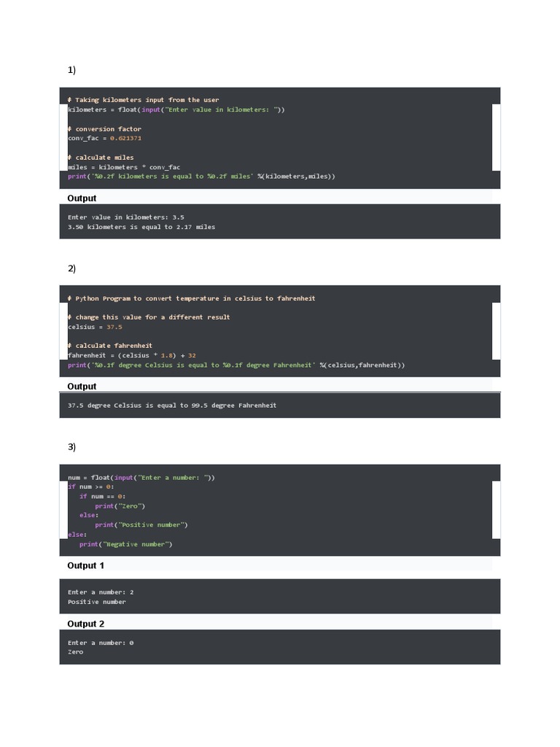
Task: Click the kilometers float input code line
Action: [x=176, y=109]
